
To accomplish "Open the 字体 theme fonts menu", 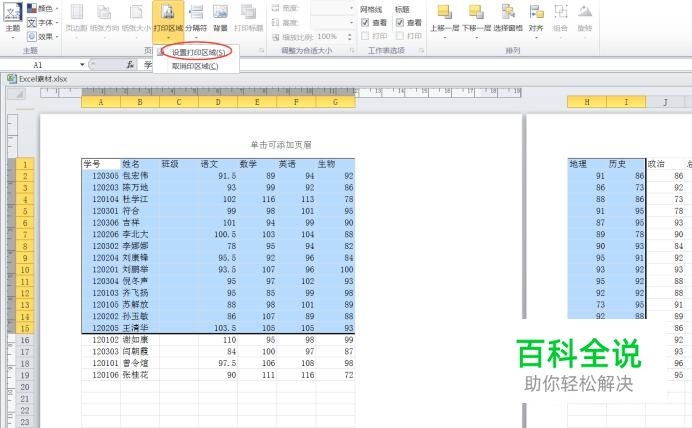I will pos(43,22).
